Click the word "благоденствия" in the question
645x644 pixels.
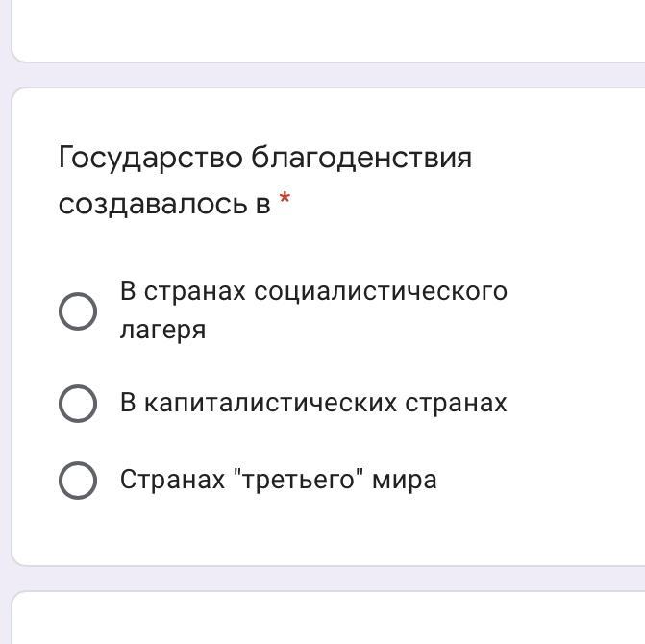361,158
